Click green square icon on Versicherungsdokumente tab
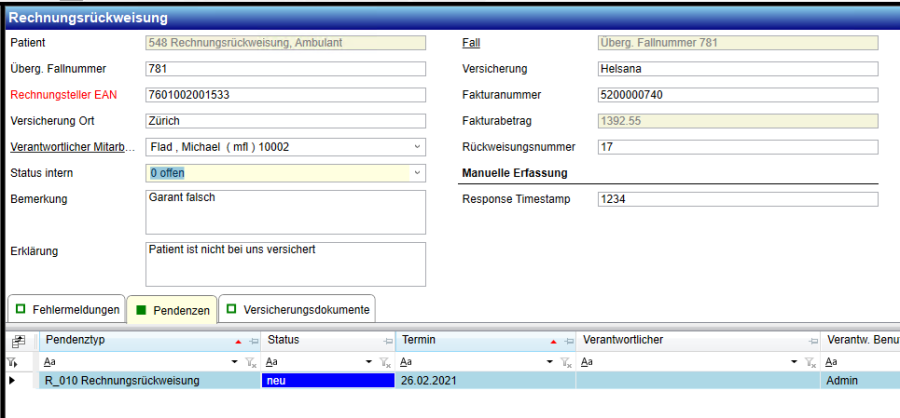 (231, 309)
